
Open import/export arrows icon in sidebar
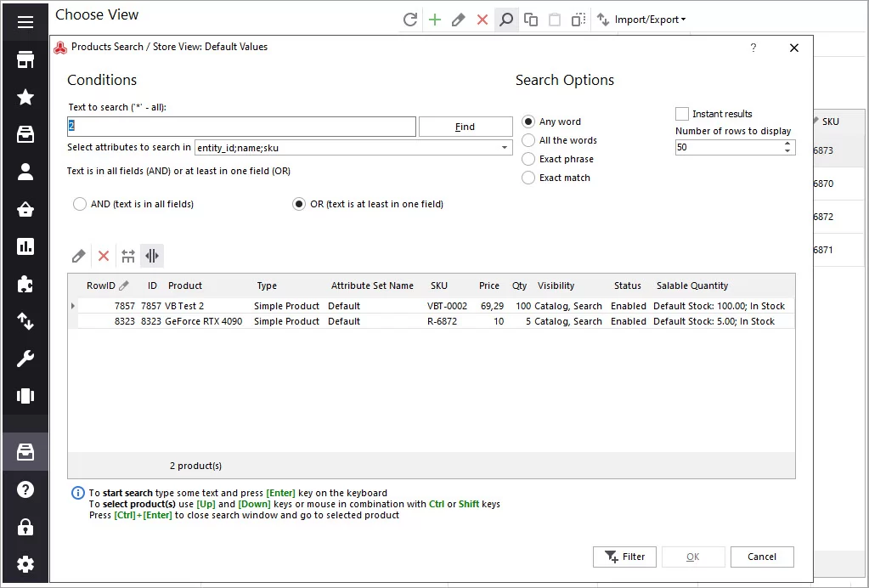25,321
